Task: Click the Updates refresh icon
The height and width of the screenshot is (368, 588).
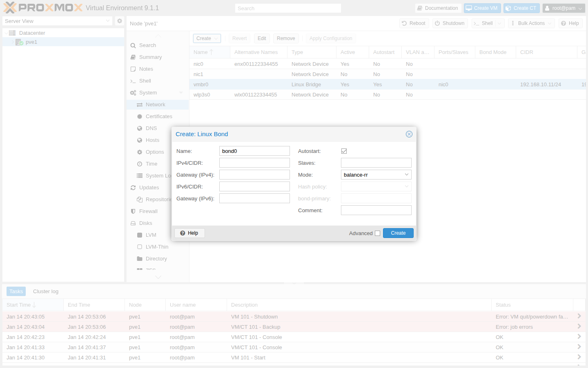Action: coord(133,188)
